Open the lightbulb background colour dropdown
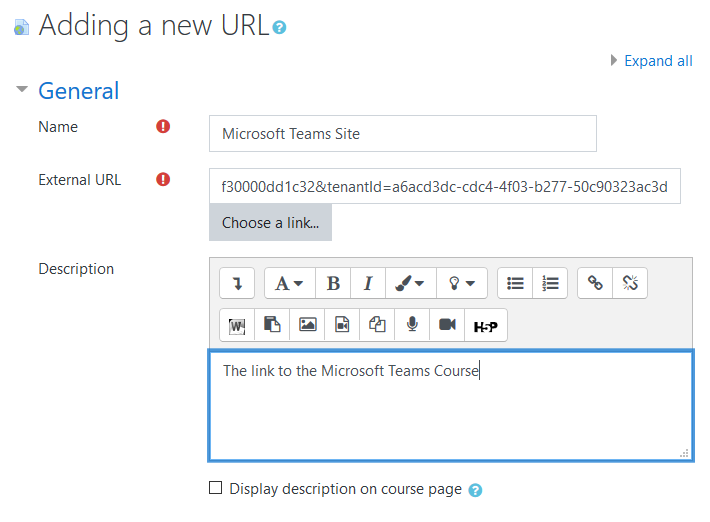Image resolution: width=710 pixels, height=522 pixels. click(462, 283)
